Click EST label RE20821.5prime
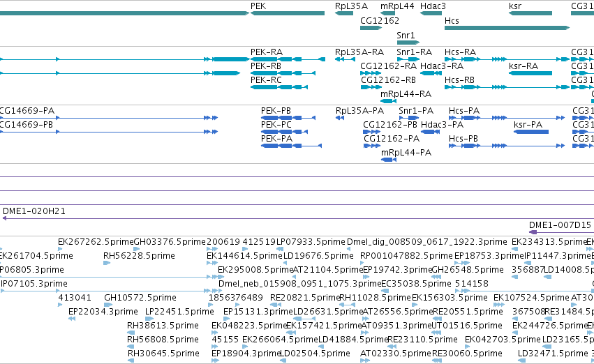The image size is (594, 364). click(x=305, y=298)
